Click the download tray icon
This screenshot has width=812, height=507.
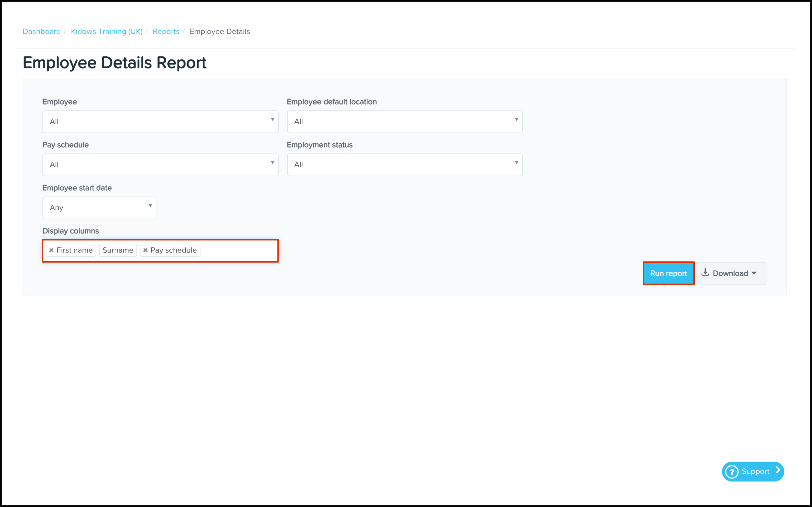point(705,272)
